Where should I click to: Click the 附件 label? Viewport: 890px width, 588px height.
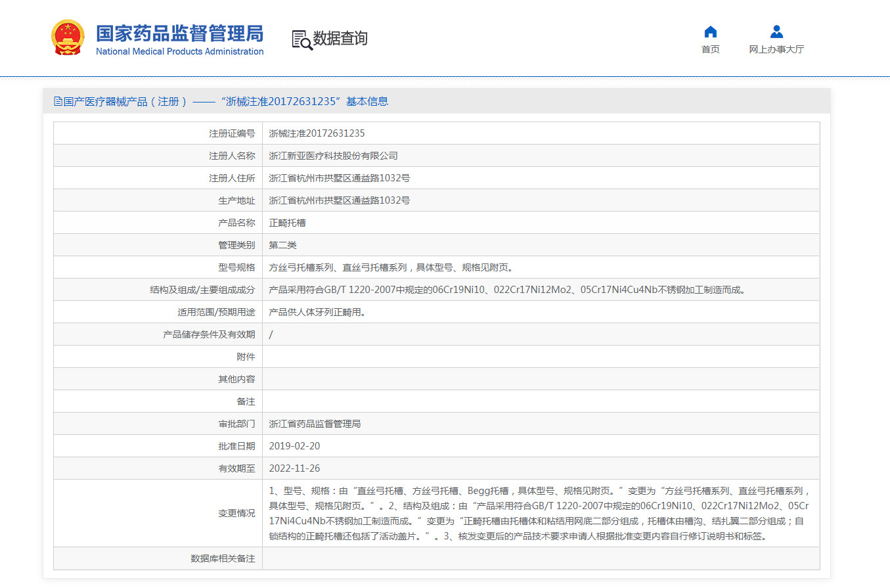click(x=246, y=357)
